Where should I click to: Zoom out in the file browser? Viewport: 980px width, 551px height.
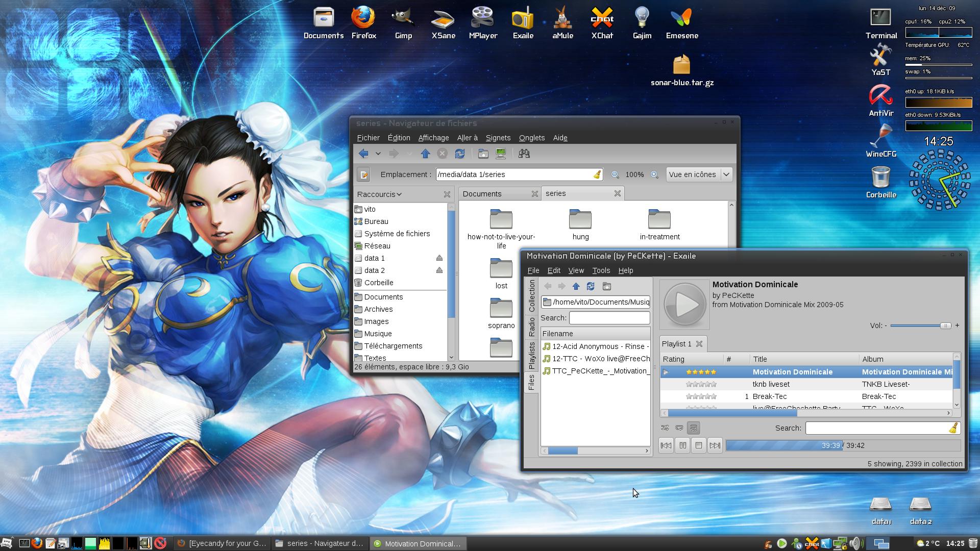[x=615, y=174]
